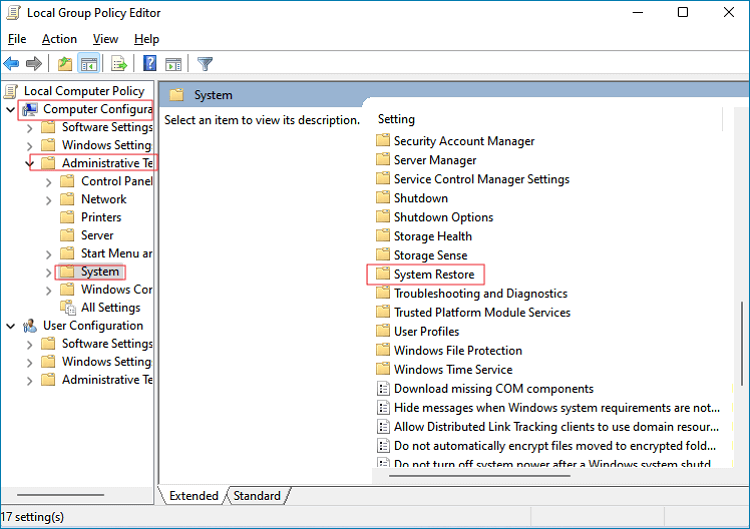Image resolution: width=750 pixels, height=529 pixels.
Task: Click the settings list vertical scrollbar
Action: [x=742, y=343]
